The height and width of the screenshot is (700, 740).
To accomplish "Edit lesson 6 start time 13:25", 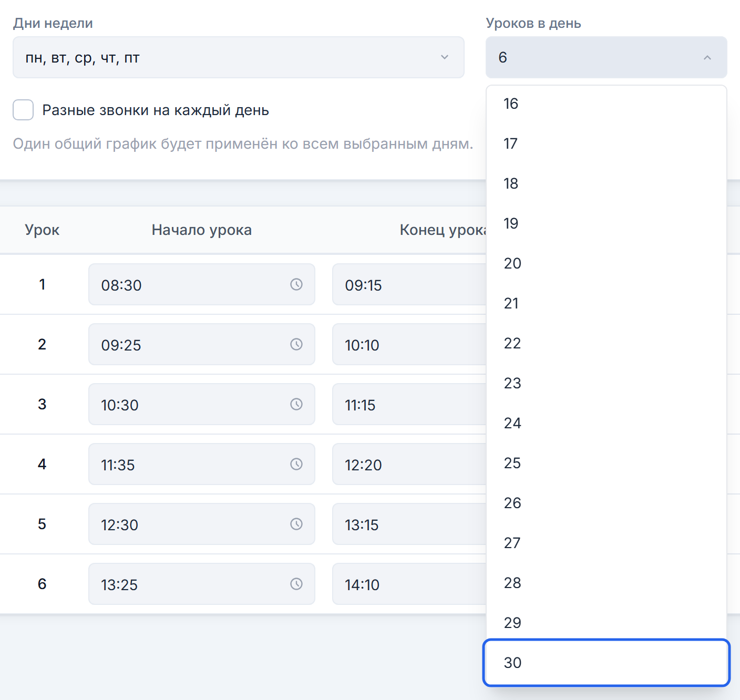I will [202, 584].
